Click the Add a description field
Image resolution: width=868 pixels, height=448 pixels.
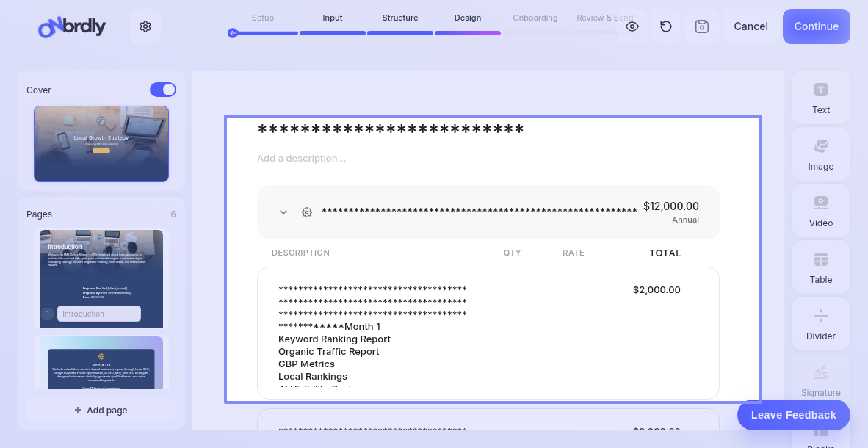point(301,159)
